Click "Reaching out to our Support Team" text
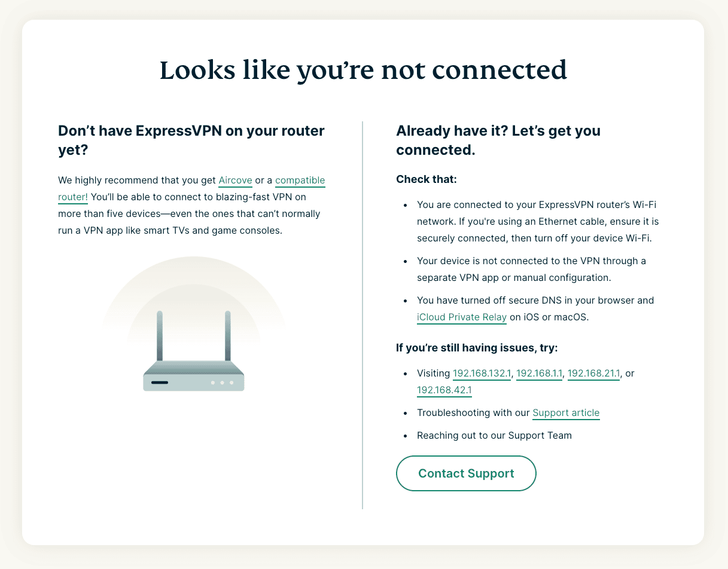This screenshot has height=569, width=728. (494, 436)
